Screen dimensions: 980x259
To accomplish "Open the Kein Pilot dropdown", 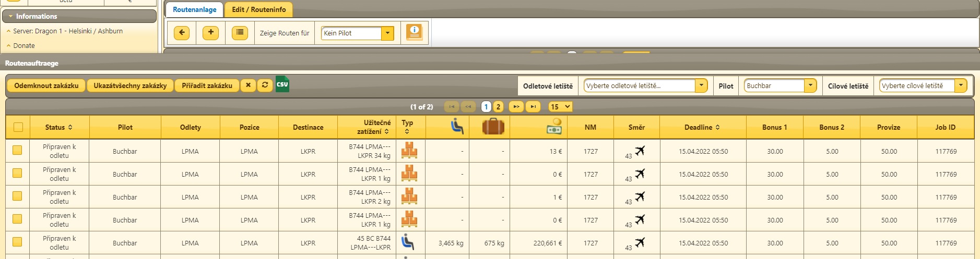I will point(387,33).
